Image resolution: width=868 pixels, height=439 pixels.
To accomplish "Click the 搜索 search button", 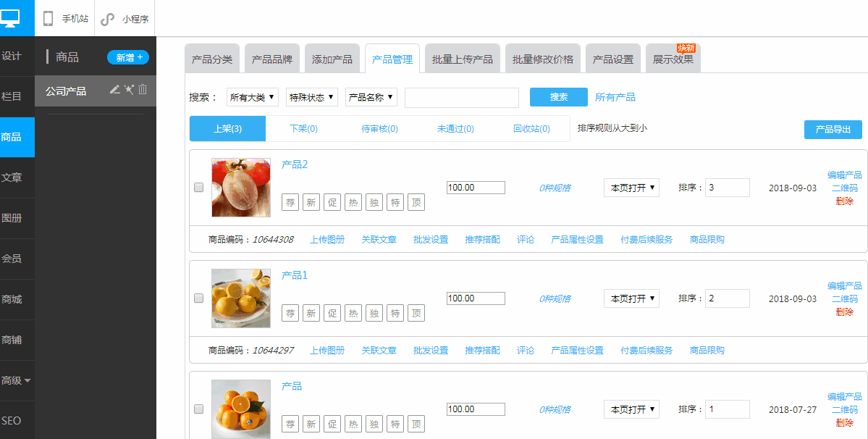I will pyautogui.click(x=558, y=96).
